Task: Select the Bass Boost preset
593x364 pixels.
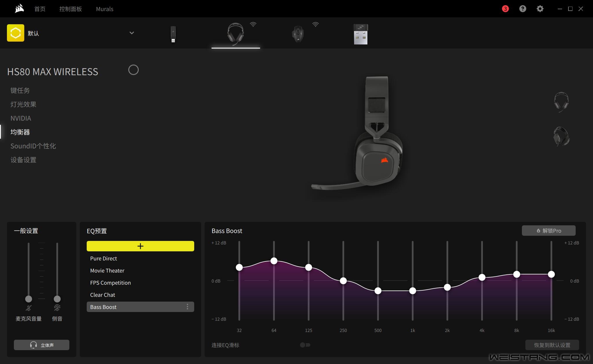Action: coord(140,307)
